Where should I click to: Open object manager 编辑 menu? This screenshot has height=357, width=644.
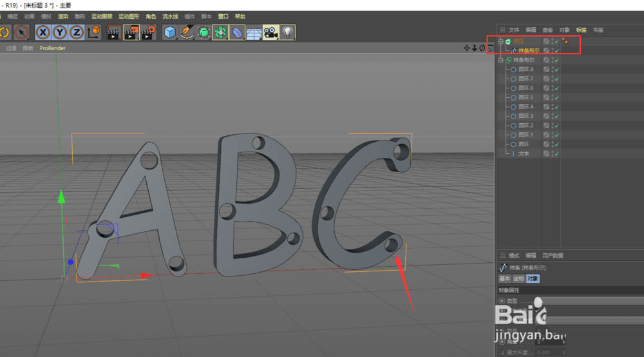(531, 30)
